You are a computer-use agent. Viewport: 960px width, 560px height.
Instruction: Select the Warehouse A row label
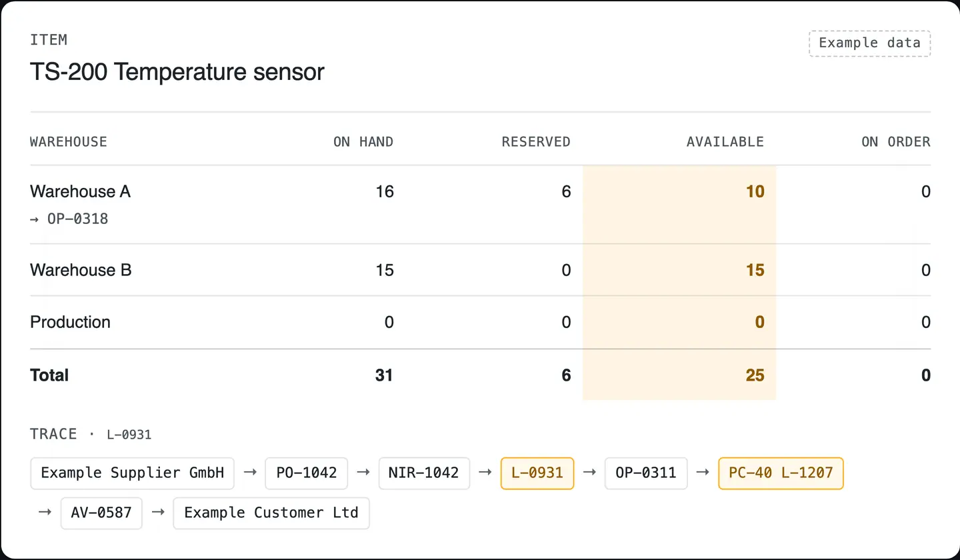(81, 192)
